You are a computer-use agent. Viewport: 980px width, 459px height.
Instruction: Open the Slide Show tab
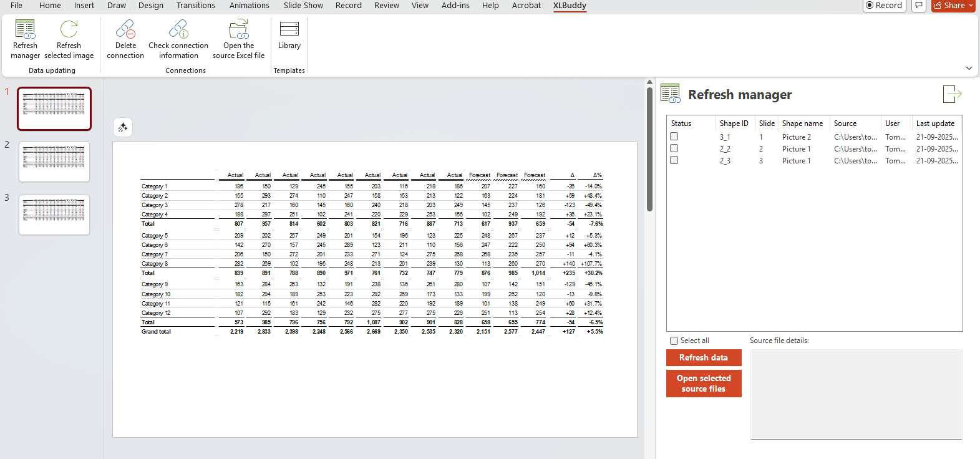coord(303,6)
